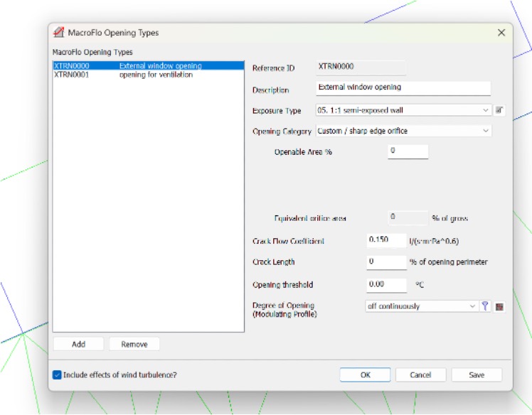
Task: Select XTRN0001 opening for ventilation row
Action: pyautogui.click(x=148, y=75)
